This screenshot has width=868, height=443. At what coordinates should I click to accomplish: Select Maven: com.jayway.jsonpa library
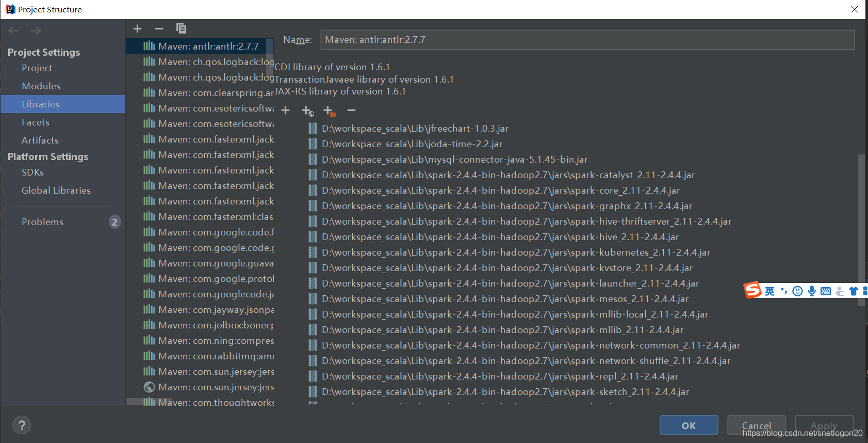[x=200, y=309]
